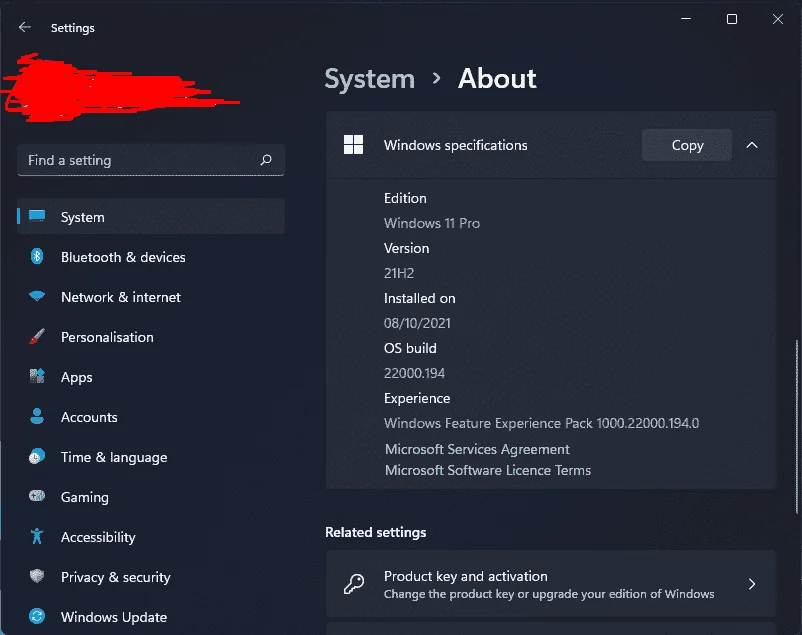
Task: Click the Bluetooth icon in sidebar
Action: pyautogui.click(x=37, y=256)
